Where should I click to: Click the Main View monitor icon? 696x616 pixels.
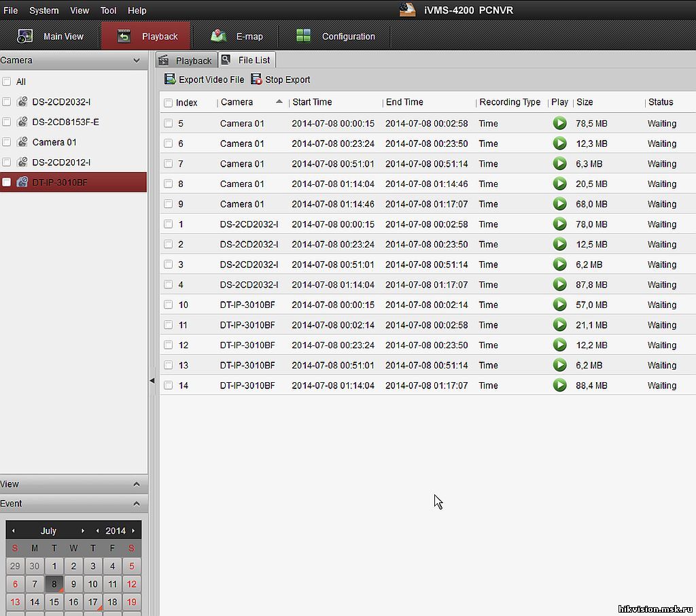(x=24, y=36)
